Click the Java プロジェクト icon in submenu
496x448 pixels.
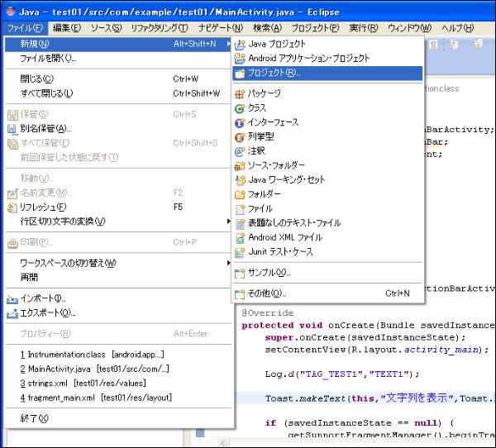(240, 45)
